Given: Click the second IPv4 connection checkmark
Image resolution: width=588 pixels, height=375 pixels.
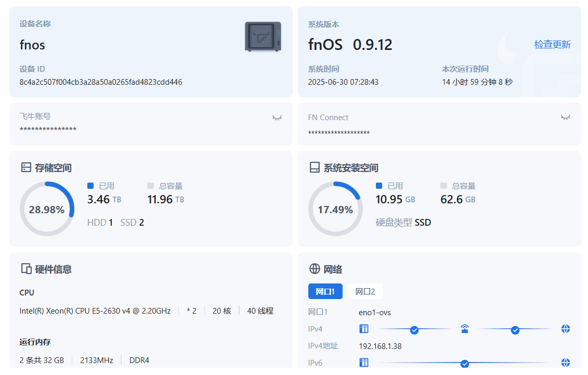Looking at the screenshot, I should (x=515, y=330).
